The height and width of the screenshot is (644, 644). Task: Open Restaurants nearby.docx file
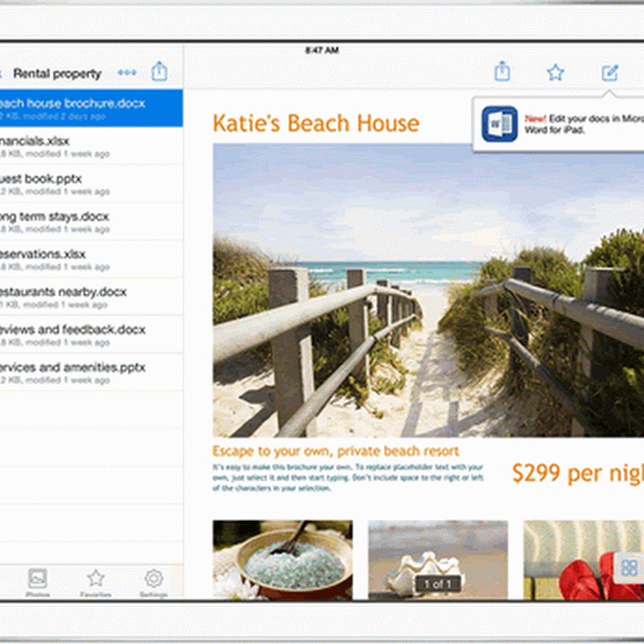(x=91, y=297)
